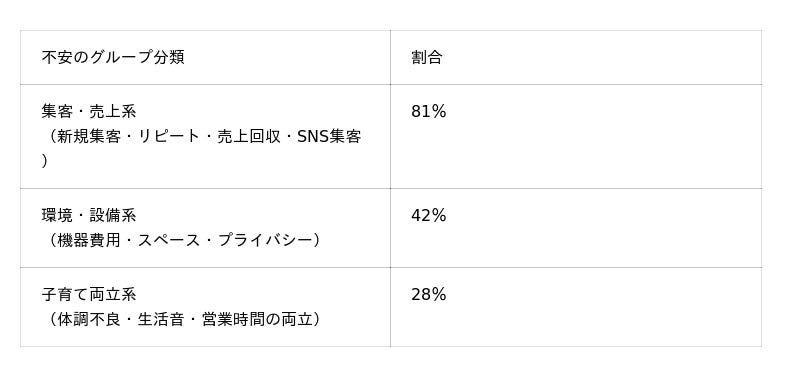This screenshot has width=800, height=377.
Task: Click the 割合 column header
Action: click(x=427, y=57)
